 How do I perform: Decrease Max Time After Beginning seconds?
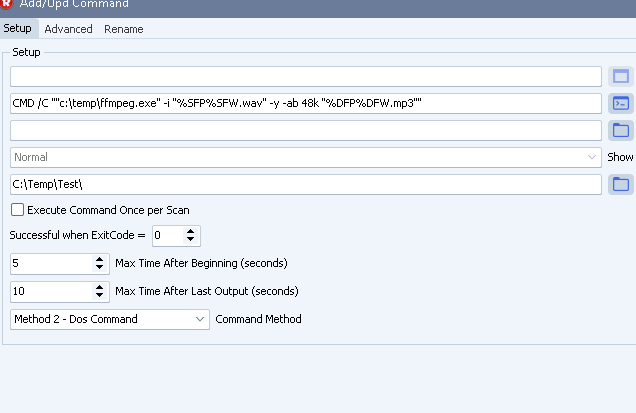coord(99,268)
